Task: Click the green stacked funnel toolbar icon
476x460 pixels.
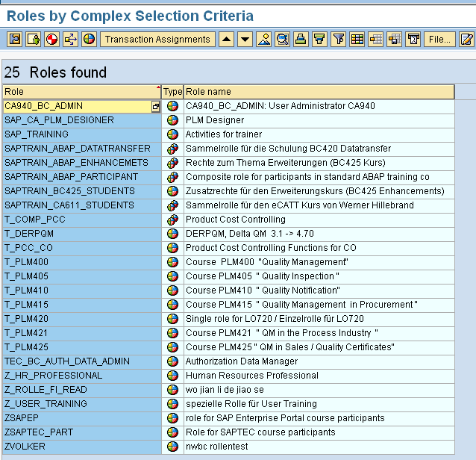Action: [319, 39]
